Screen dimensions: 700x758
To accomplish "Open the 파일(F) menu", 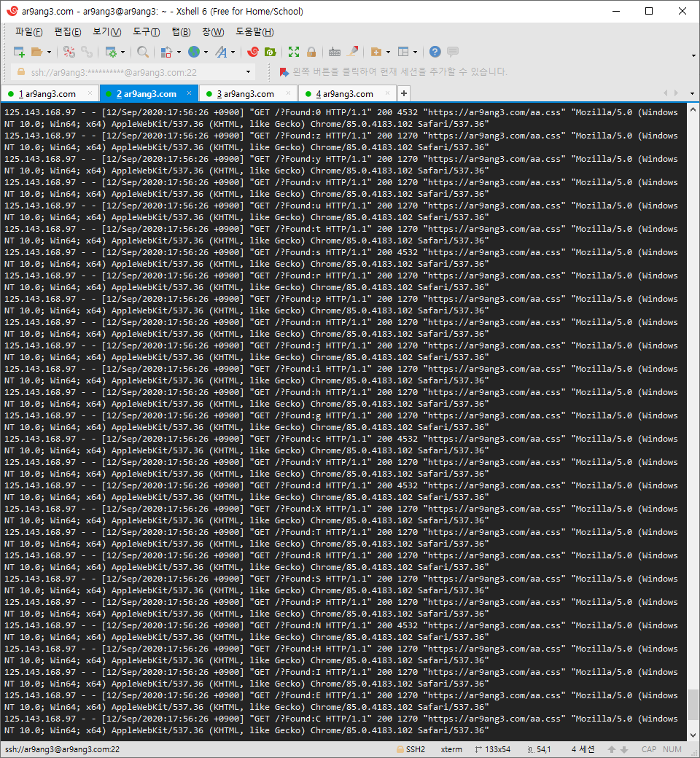I will click(x=28, y=32).
